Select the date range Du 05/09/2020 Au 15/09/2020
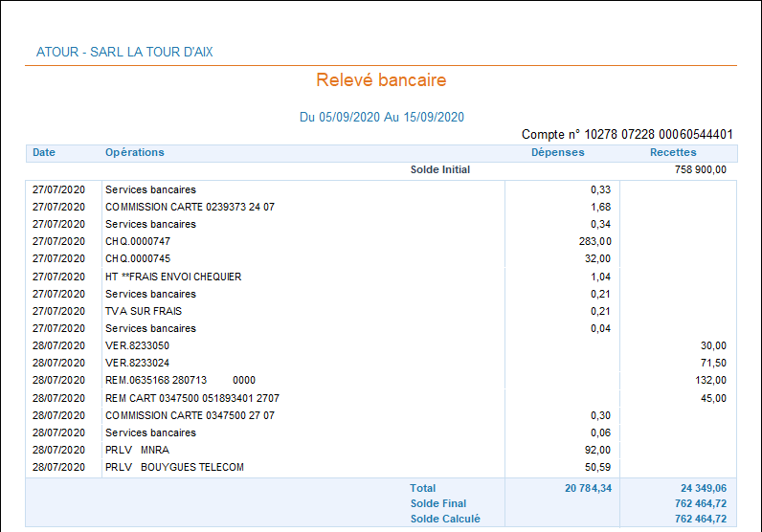The width and height of the screenshot is (762, 532). click(381, 117)
